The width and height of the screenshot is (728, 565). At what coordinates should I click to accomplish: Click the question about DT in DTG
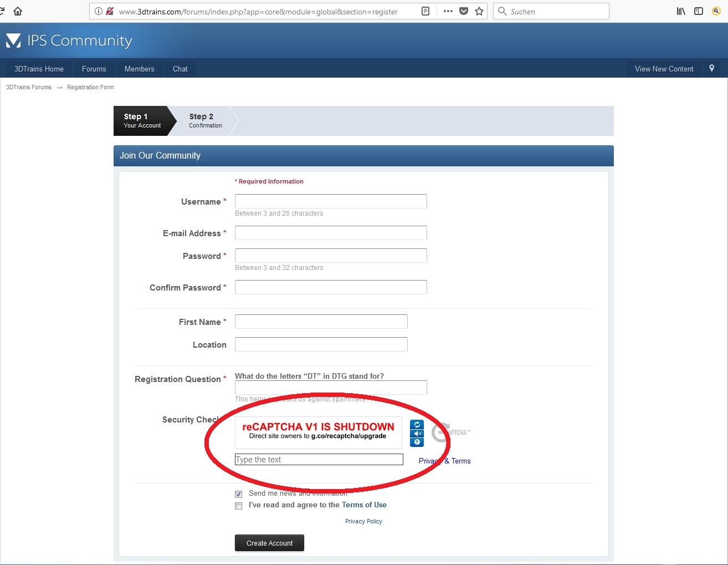click(309, 376)
